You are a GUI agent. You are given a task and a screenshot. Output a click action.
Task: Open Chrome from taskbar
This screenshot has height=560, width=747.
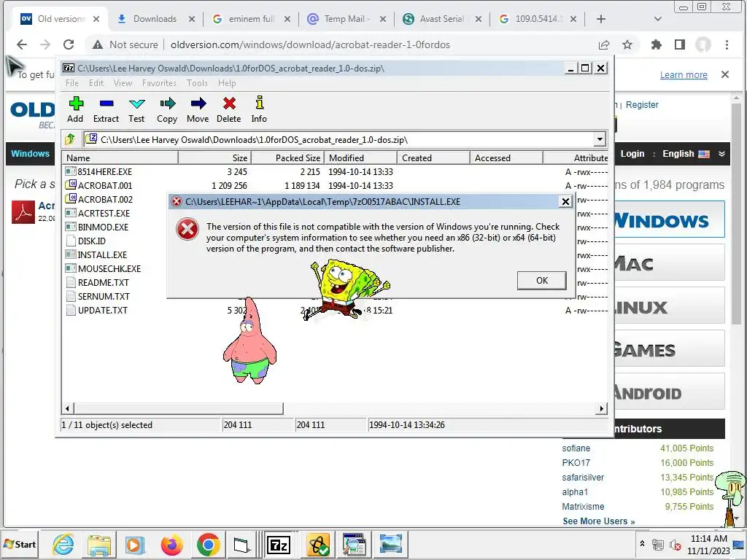208,544
